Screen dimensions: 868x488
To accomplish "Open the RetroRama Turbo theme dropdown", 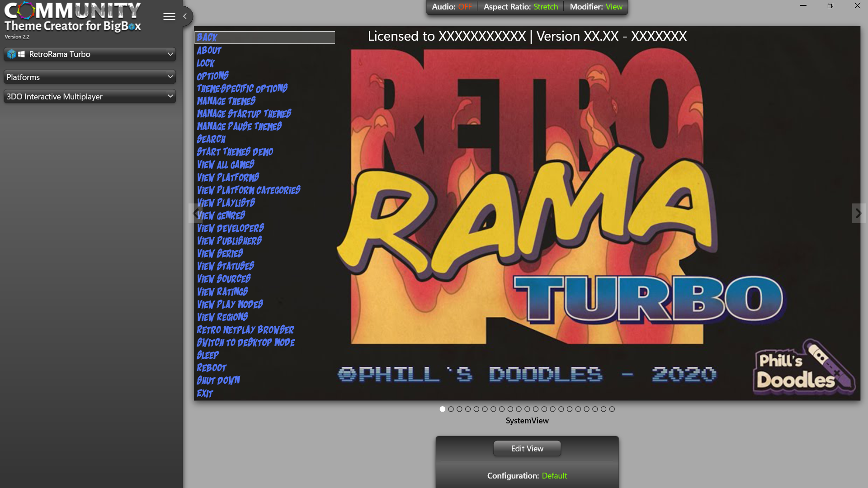I will (x=90, y=54).
